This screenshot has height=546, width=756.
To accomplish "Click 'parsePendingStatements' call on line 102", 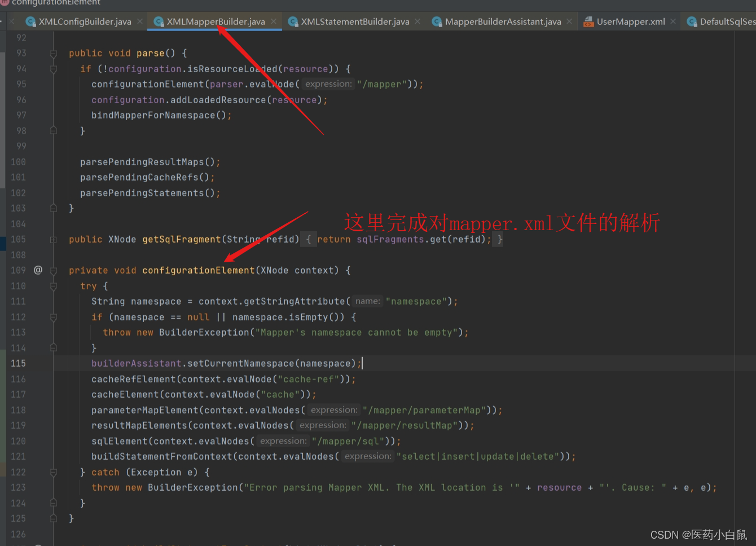I will point(142,193).
